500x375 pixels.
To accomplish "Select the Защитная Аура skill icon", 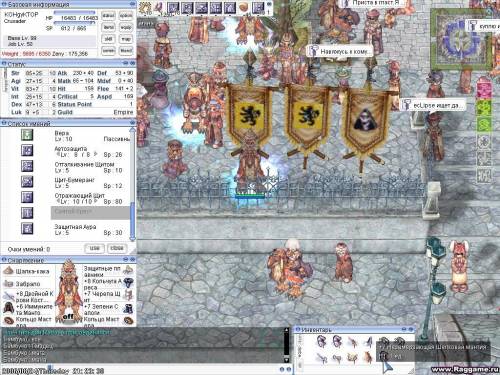I will [27, 228].
